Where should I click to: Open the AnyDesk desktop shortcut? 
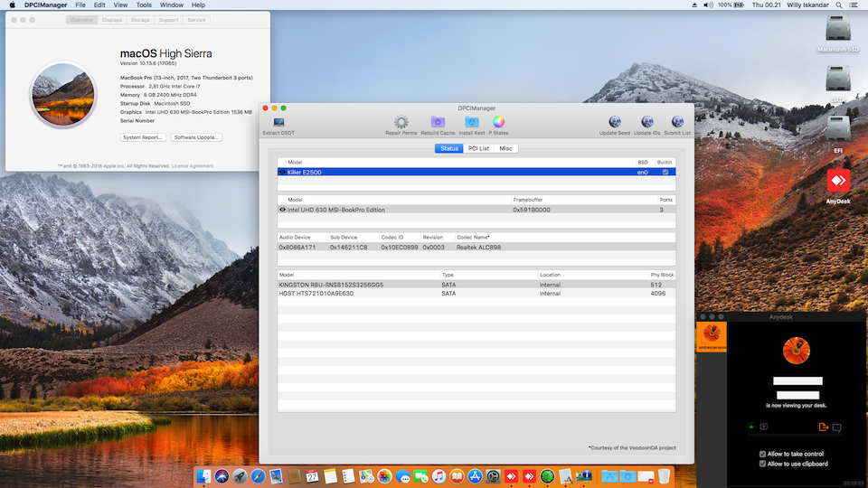point(838,182)
